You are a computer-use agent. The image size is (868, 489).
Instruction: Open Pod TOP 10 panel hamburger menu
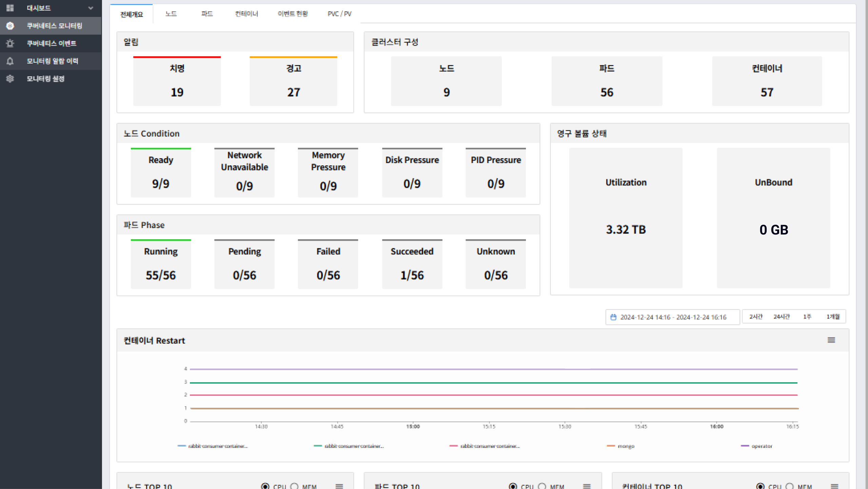(x=587, y=486)
